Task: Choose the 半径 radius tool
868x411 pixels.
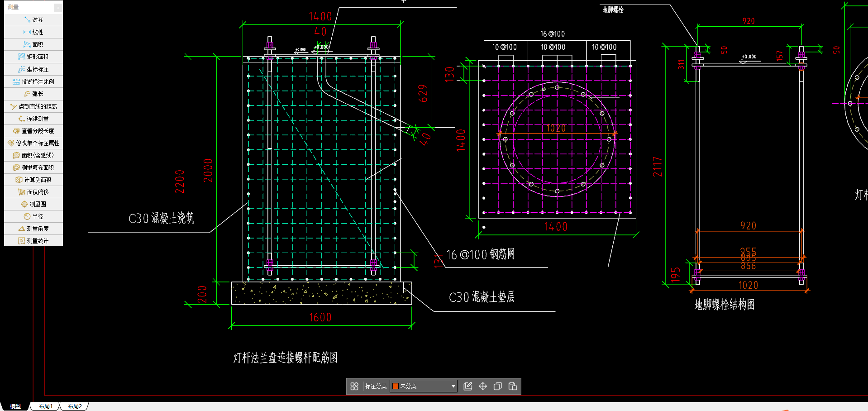Action: pos(33,216)
